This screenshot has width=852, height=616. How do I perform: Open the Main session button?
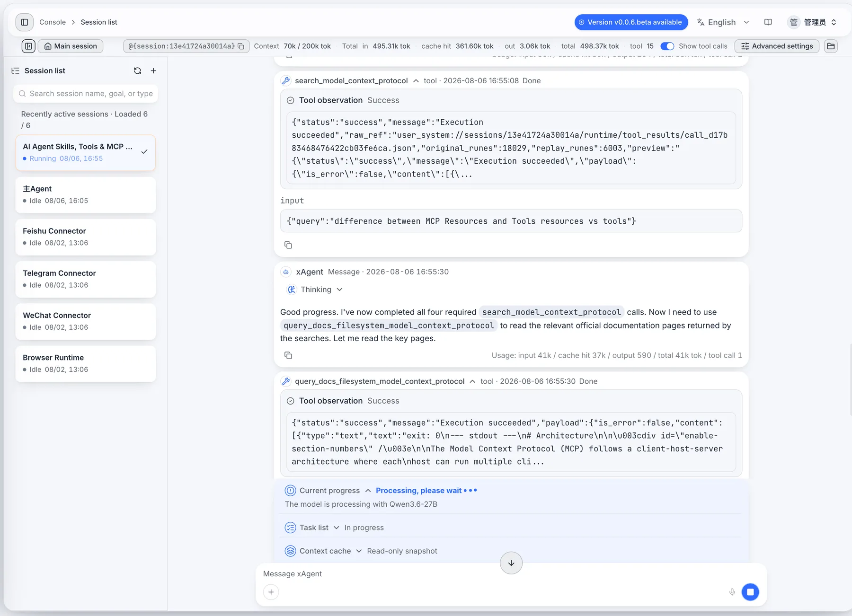(71, 46)
